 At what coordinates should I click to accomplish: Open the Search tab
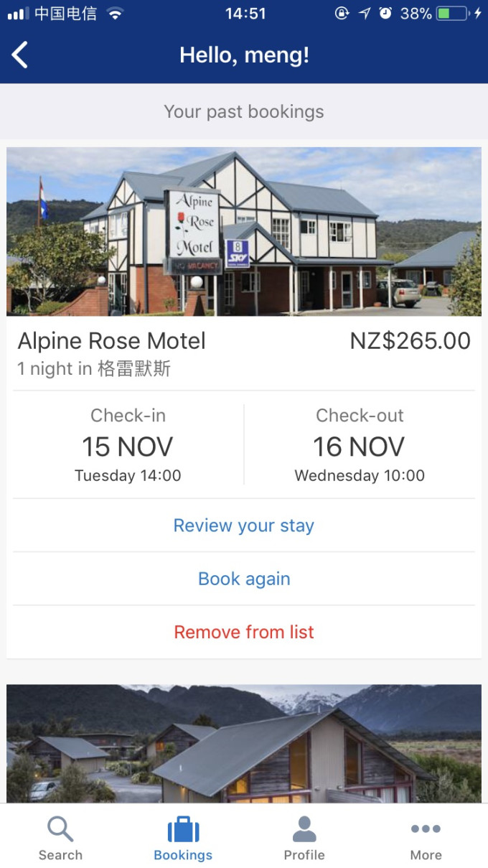click(x=60, y=838)
